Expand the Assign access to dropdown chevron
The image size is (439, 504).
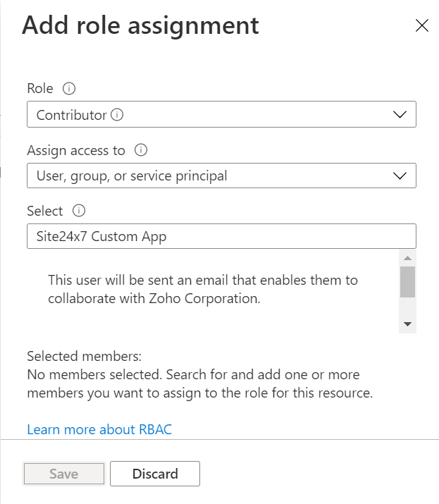click(399, 176)
